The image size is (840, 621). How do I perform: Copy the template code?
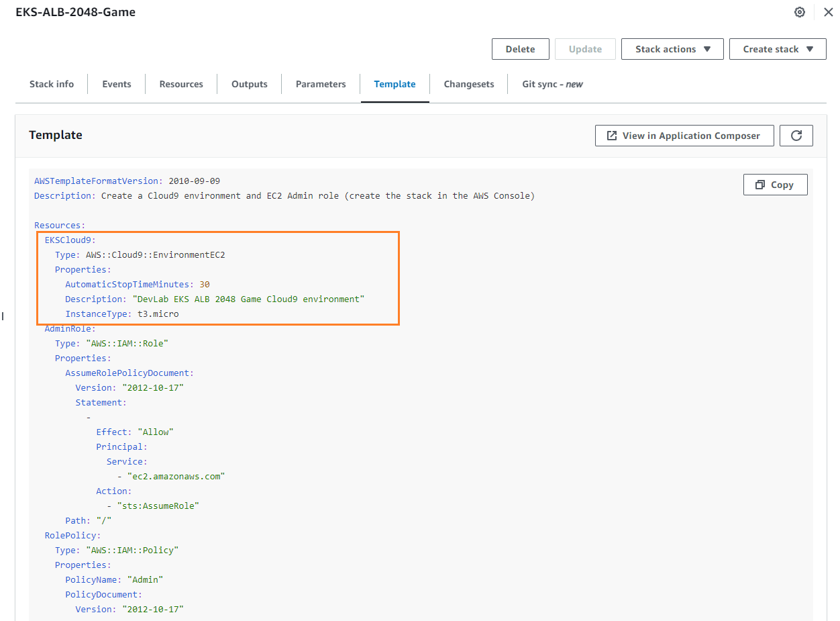click(775, 185)
